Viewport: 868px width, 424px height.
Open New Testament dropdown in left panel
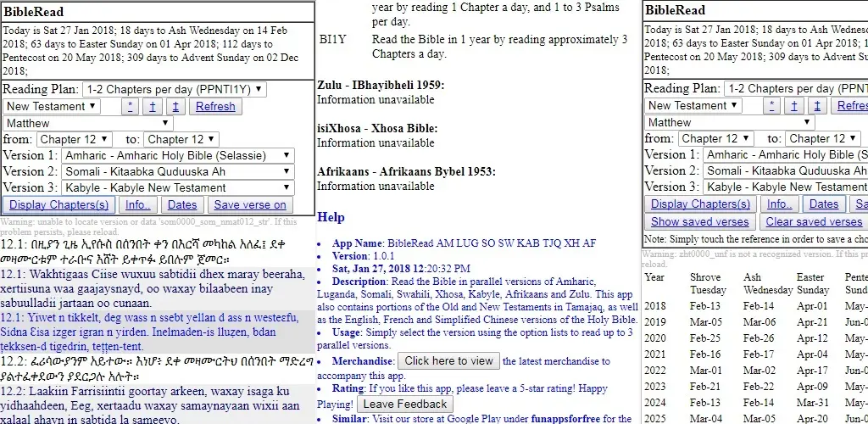click(52, 106)
